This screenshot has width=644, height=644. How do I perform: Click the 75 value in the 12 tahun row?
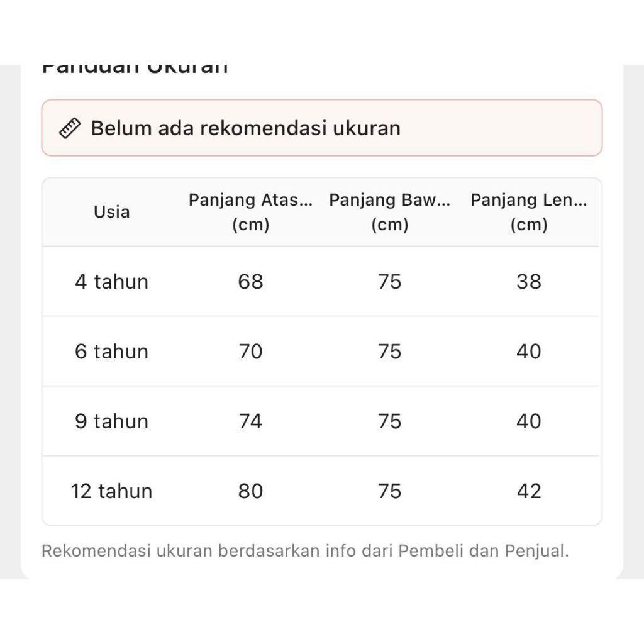point(390,491)
